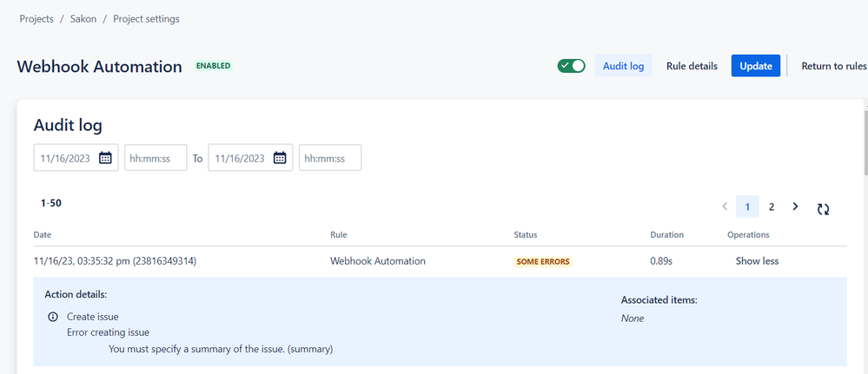Viewport: 868px width, 374px height.
Task: Click the start time hh:mm:ss field
Action: click(156, 158)
